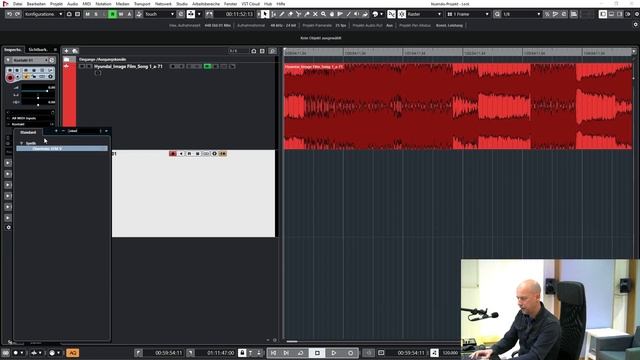
Task: Open the Datei menu
Action: point(18,4)
